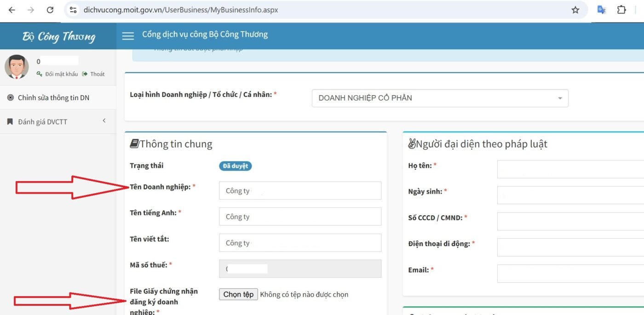Click the user avatar picture
This screenshot has width=644, height=315.
(x=17, y=67)
